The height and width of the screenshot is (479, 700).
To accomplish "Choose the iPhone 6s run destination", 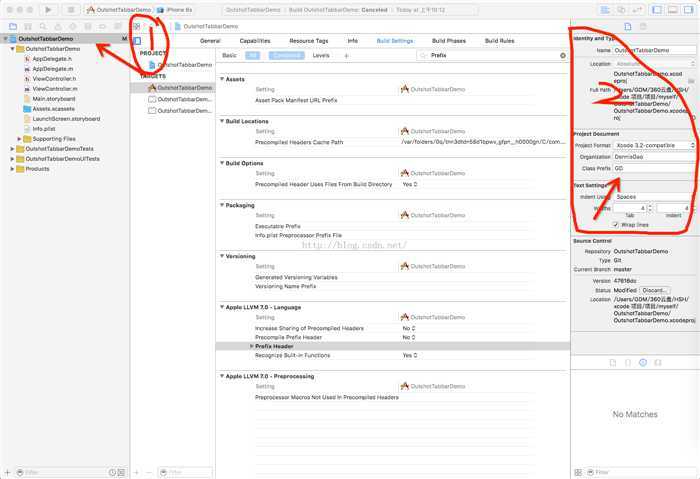I will 175,10.
